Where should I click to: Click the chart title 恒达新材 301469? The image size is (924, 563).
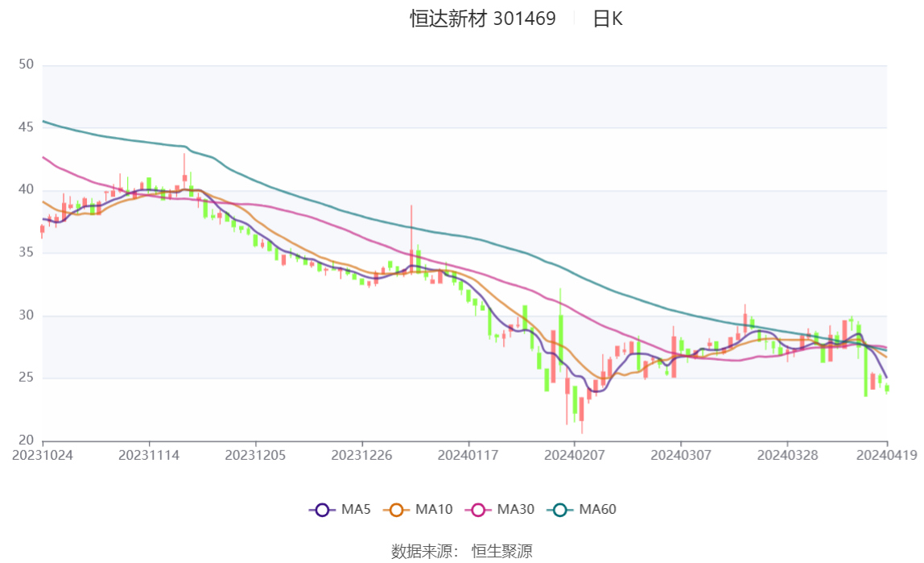click(483, 19)
